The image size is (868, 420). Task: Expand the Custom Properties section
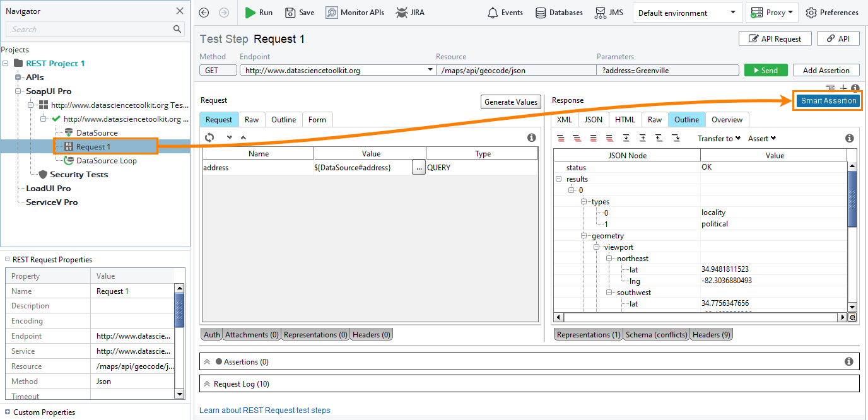click(7, 412)
